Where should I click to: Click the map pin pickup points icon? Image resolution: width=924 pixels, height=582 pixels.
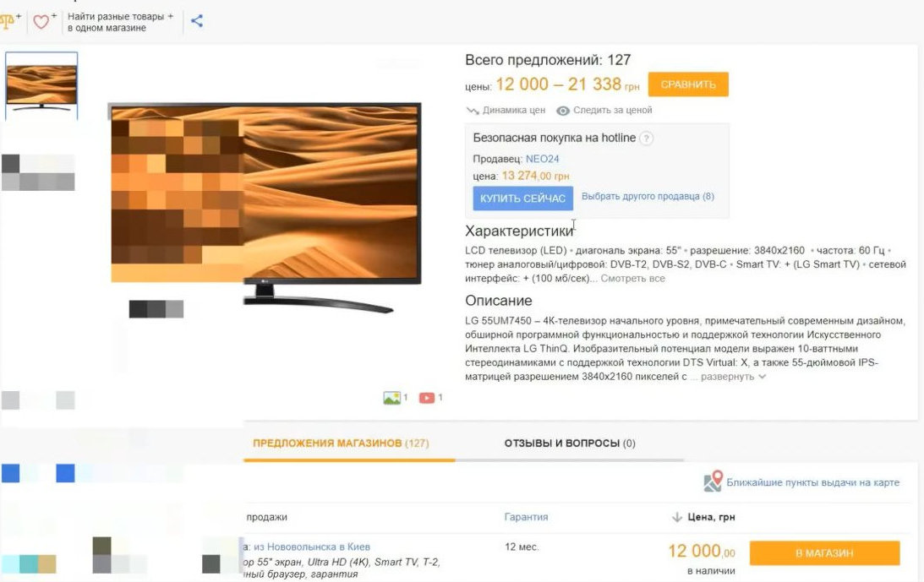coord(713,481)
